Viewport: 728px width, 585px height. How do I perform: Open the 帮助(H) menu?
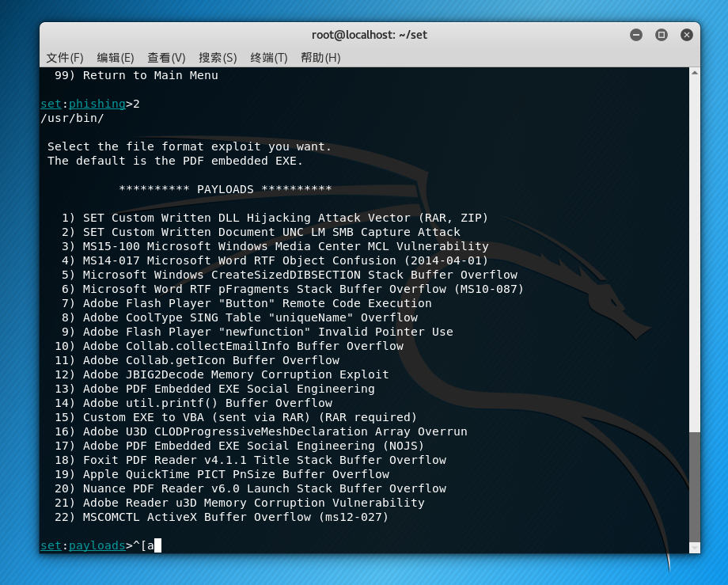320,58
